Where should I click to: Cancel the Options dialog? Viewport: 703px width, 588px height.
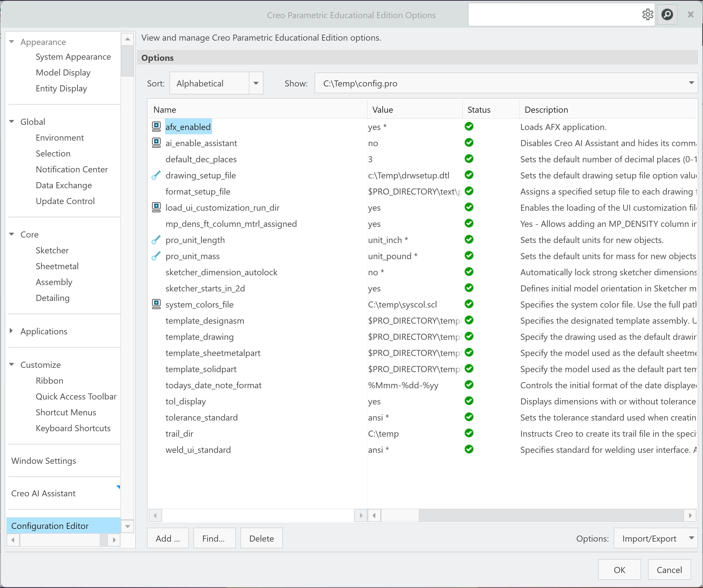[669, 570]
